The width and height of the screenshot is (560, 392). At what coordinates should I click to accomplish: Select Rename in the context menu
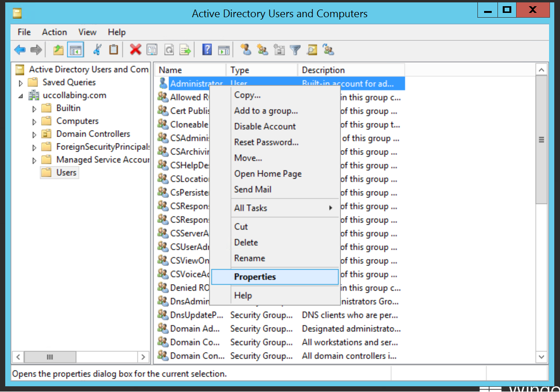275,258
